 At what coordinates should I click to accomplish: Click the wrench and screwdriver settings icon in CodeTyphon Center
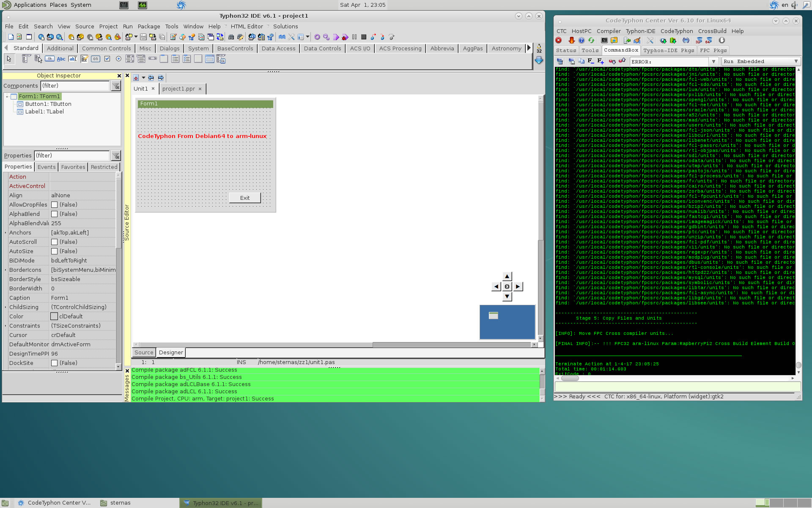(650, 40)
